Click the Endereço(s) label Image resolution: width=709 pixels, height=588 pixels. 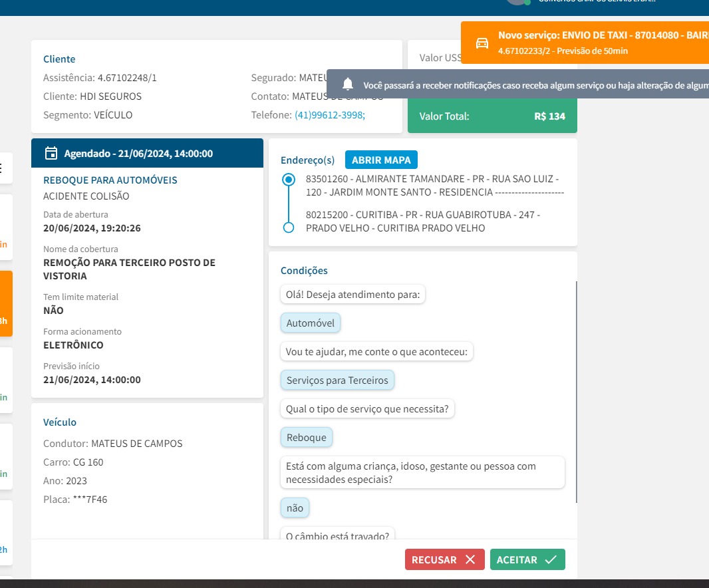[307, 160]
